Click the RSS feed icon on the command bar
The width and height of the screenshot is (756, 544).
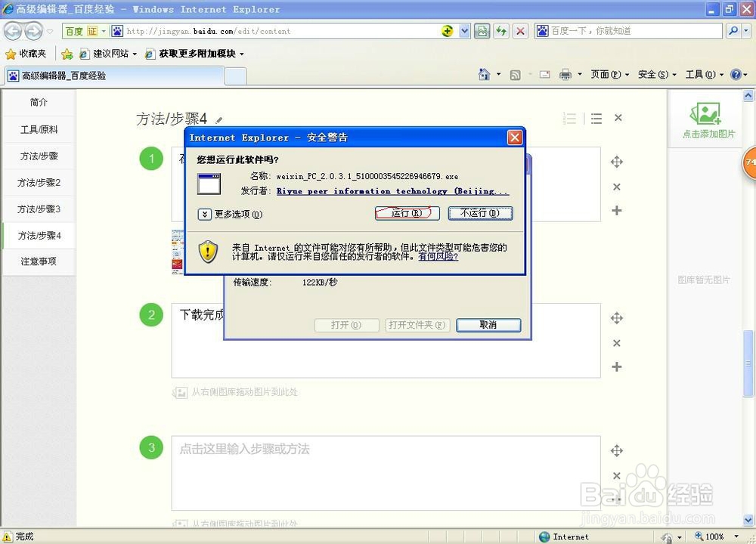[515, 75]
